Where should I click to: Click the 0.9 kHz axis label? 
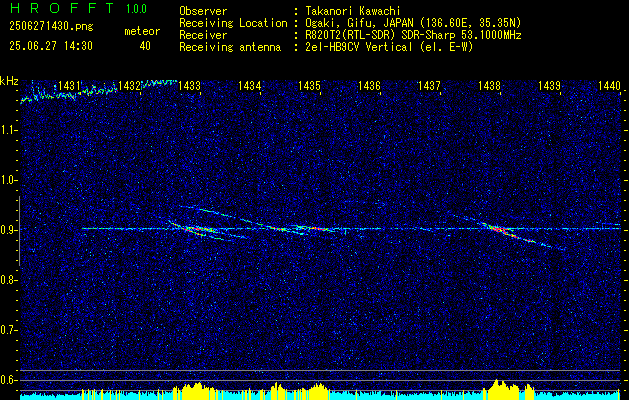click(8, 230)
